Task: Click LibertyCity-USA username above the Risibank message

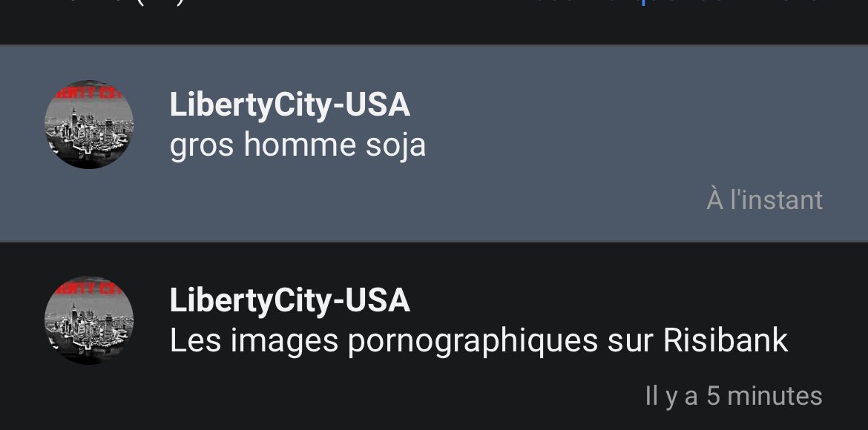Action: point(289,300)
